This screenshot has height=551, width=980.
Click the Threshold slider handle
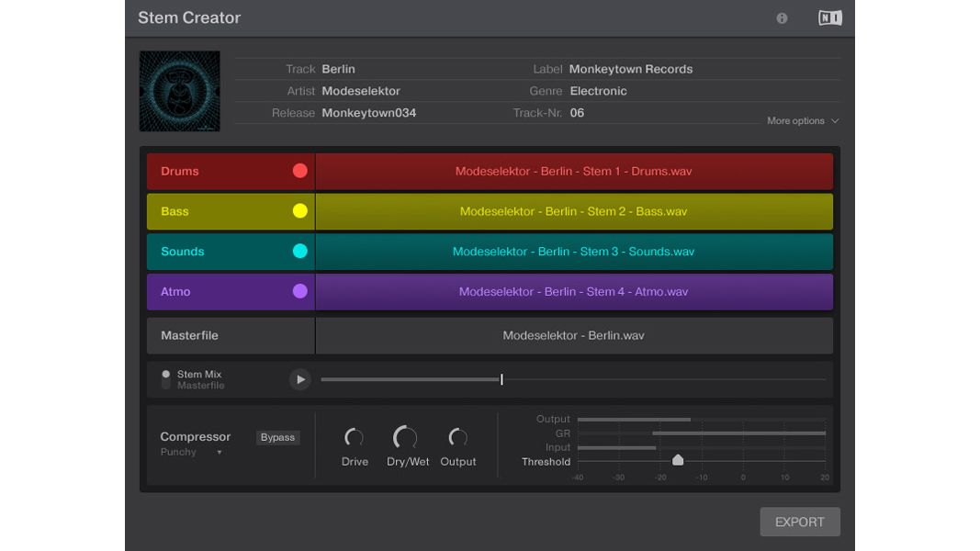678,459
